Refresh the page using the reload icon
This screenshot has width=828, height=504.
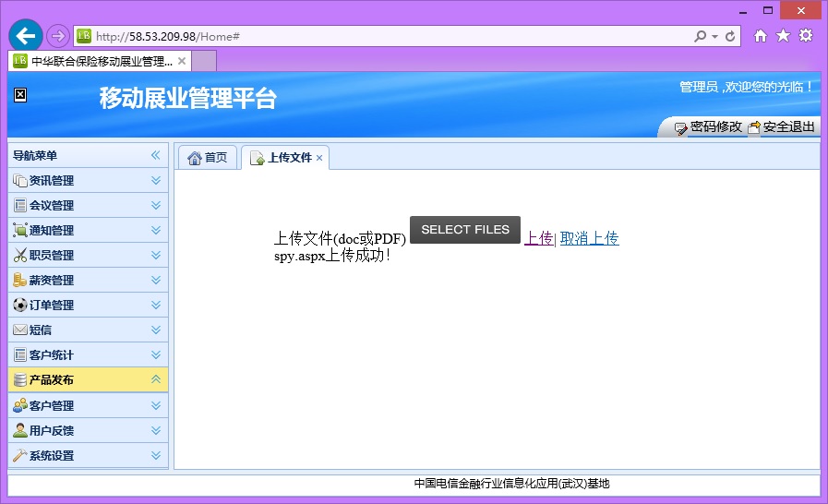coord(730,36)
